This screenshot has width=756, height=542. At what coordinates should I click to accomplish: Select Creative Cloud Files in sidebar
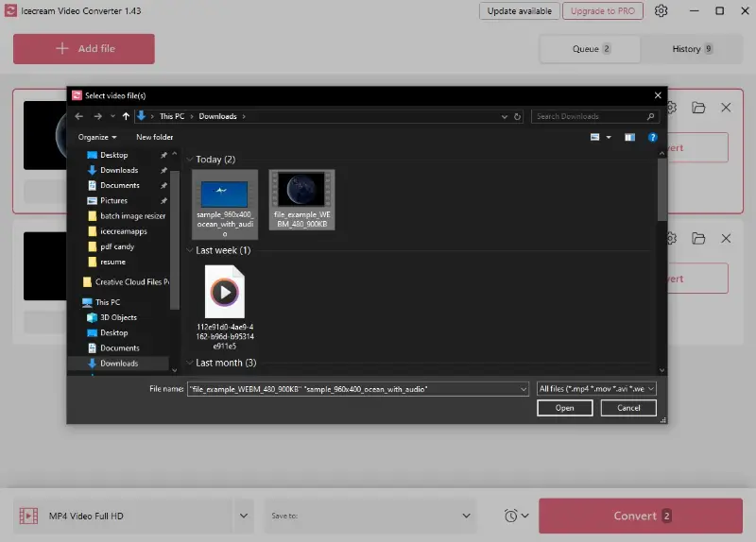tap(131, 281)
